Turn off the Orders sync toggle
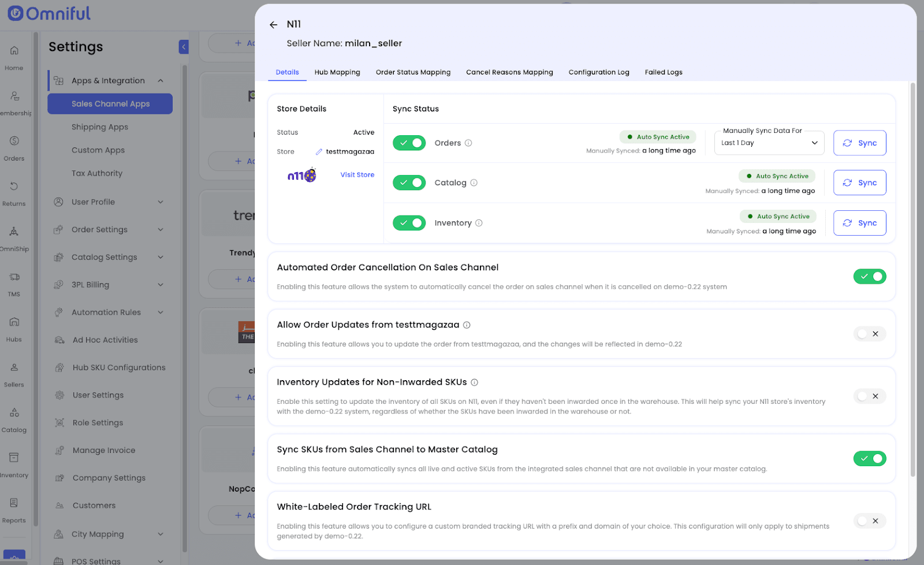This screenshot has width=924, height=565. [409, 143]
